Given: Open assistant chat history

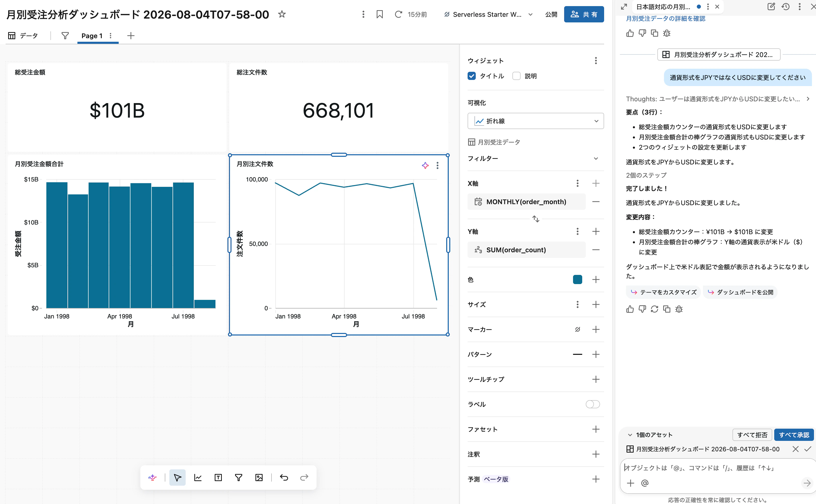Looking at the screenshot, I should [785, 7].
